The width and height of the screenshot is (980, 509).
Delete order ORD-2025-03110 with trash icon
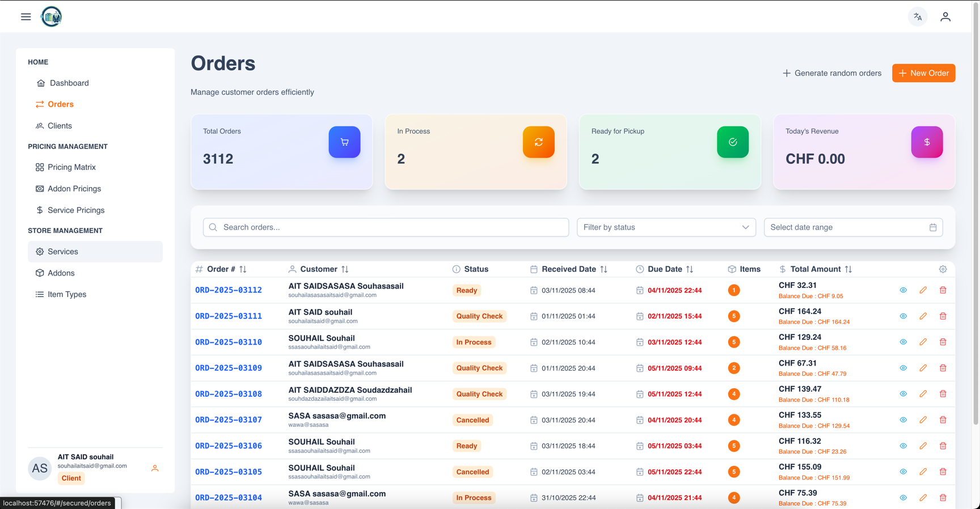(943, 342)
